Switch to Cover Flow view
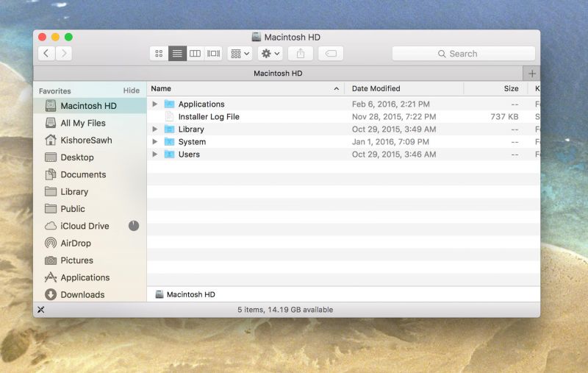This screenshot has height=373, width=588. (x=213, y=54)
